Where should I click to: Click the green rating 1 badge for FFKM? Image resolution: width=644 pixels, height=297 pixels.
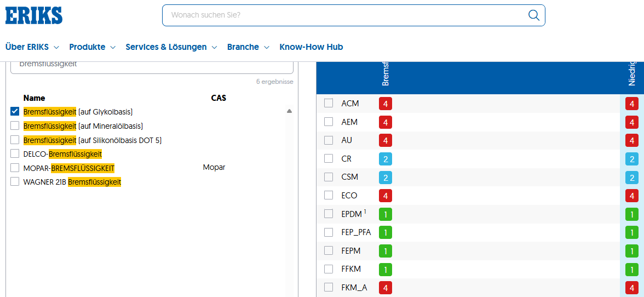(x=386, y=270)
